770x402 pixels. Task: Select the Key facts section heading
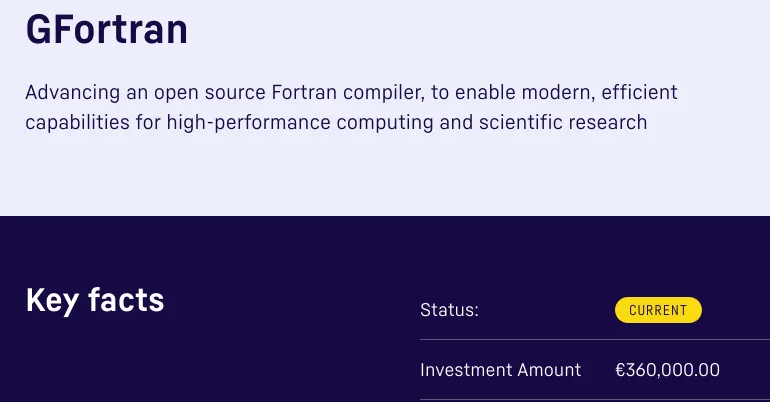tap(95, 300)
